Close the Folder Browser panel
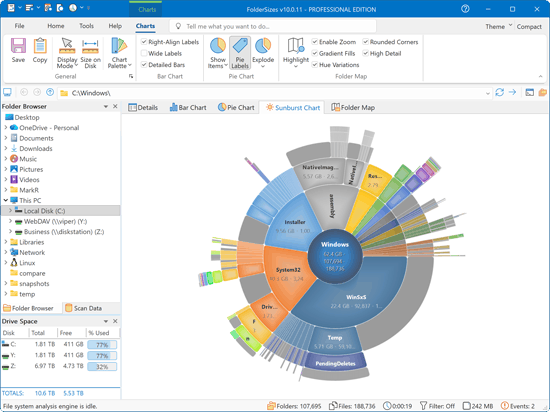550x412 pixels. (115, 106)
